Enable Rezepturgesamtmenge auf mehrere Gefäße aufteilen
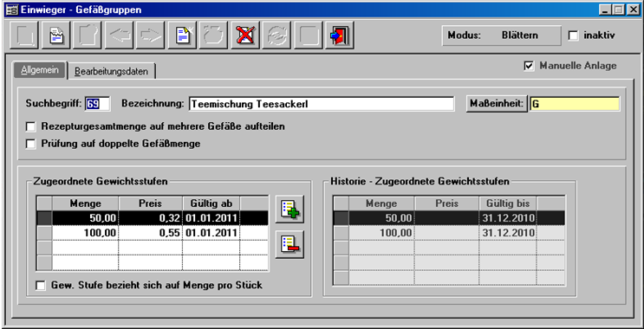The width and height of the screenshot is (644, 329). click(x=30, y=126)
